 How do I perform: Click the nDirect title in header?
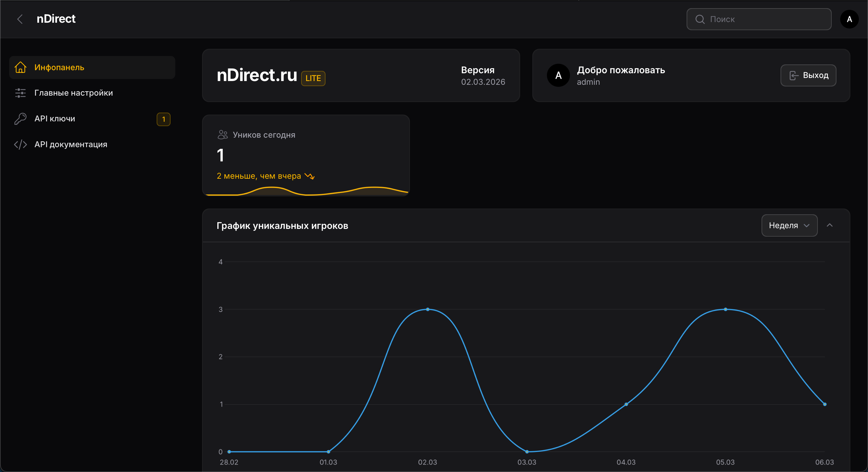tap(56, 19)
